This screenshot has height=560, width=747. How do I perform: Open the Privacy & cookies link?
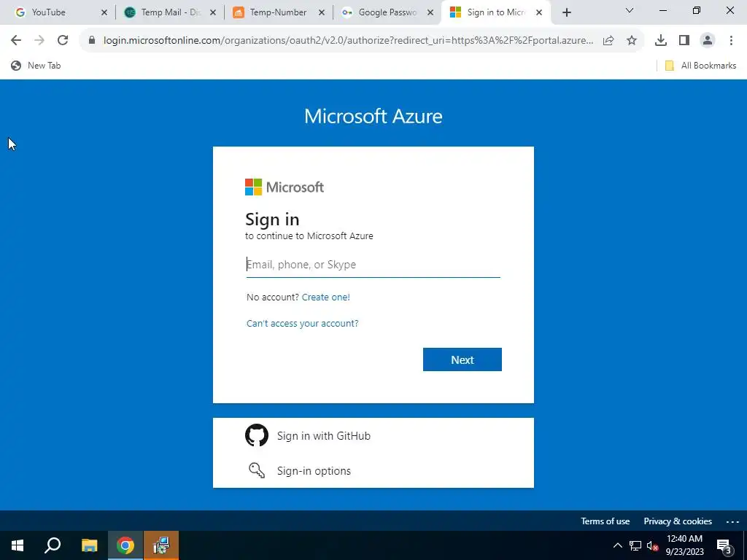tap(678, 521)
